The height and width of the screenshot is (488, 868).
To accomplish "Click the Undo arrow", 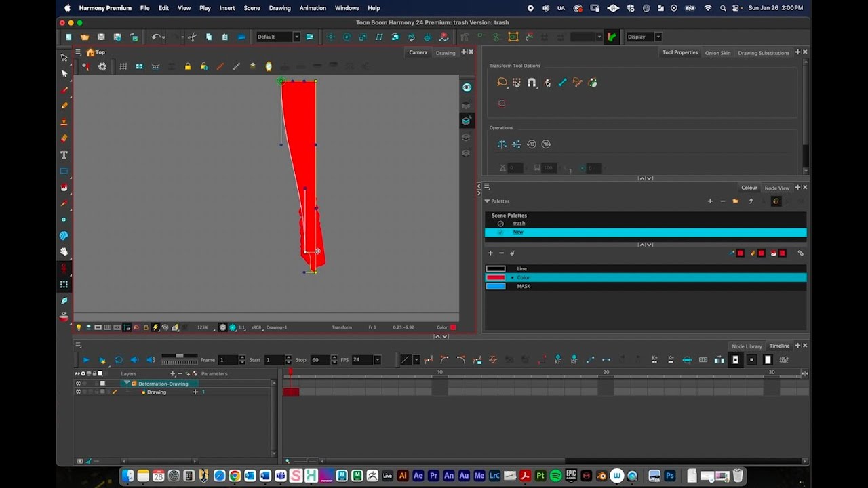I will pos(155,37).
